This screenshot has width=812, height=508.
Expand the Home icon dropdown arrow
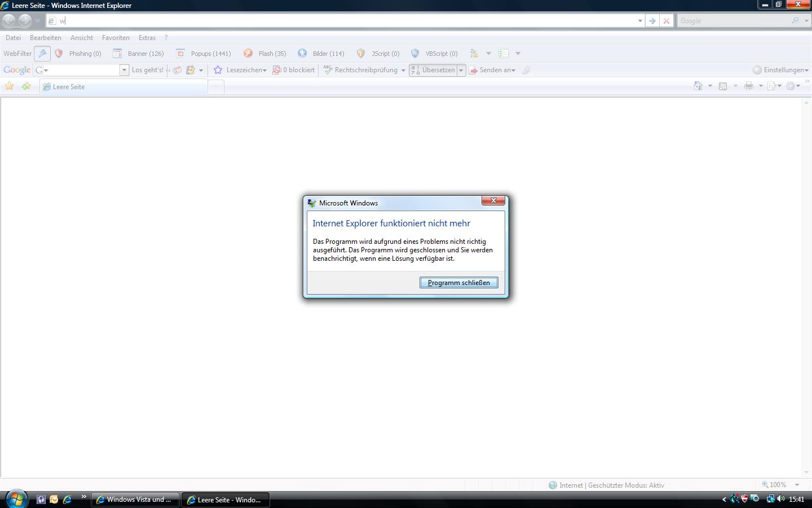pos(710,86)
